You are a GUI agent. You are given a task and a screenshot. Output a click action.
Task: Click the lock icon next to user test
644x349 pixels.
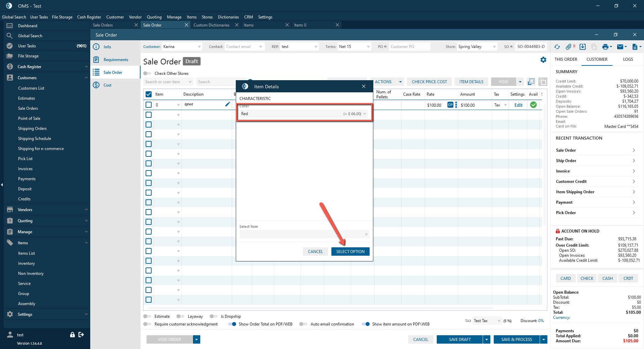point(72,335)
